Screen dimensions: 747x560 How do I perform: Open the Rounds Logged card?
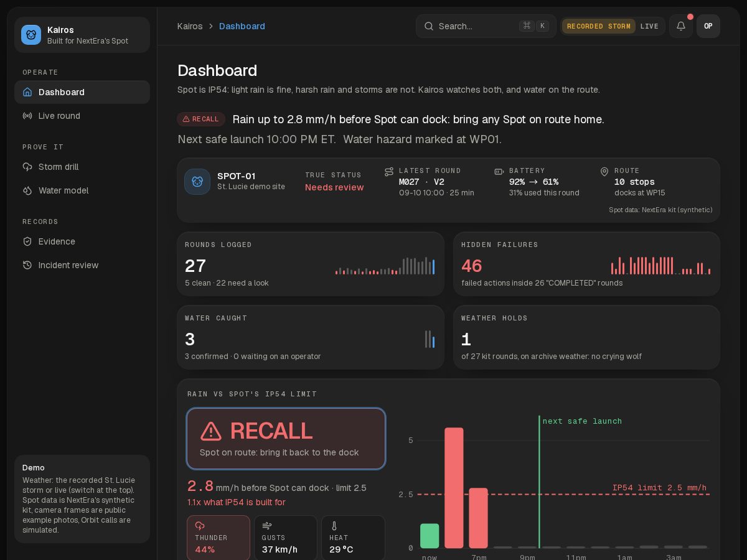coord(311,264)
